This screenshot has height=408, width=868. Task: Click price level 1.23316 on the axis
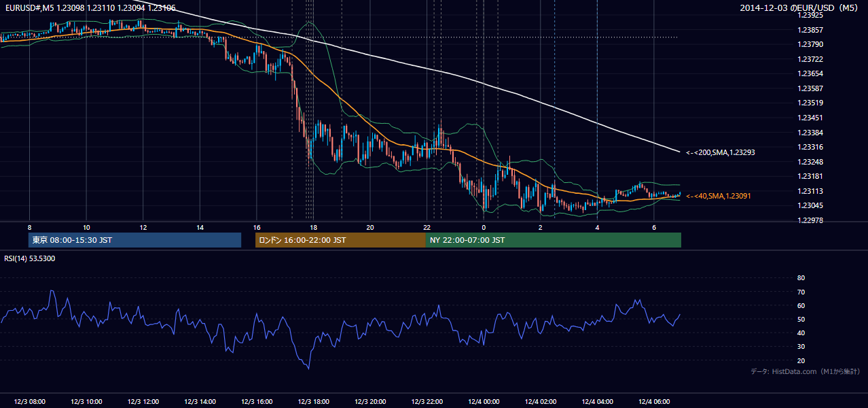810,147
